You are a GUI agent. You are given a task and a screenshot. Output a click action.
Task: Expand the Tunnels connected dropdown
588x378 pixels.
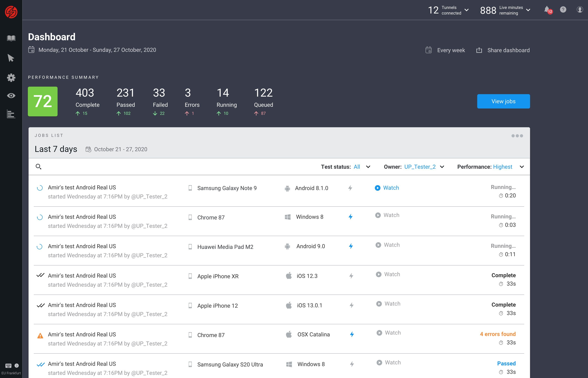coord(467,10)
